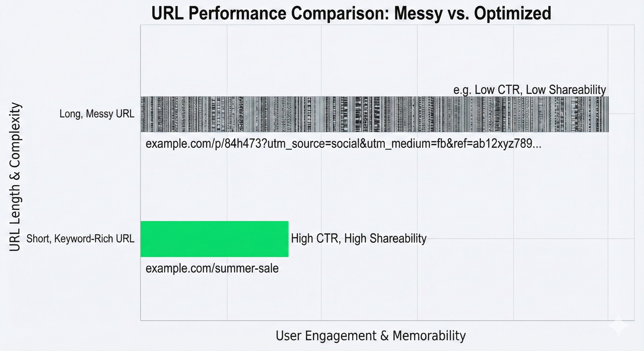Select the word "Optimized" in chart title
This screenshot has width=644, height=351.
(512, 13)
